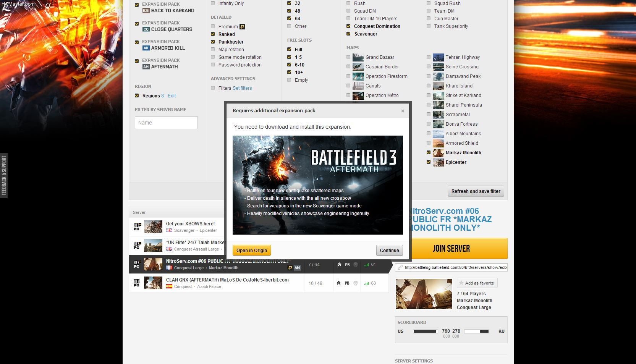Click the Donya Fortress map thumbnail
636x364 pixels.
[x=439, y=124]
